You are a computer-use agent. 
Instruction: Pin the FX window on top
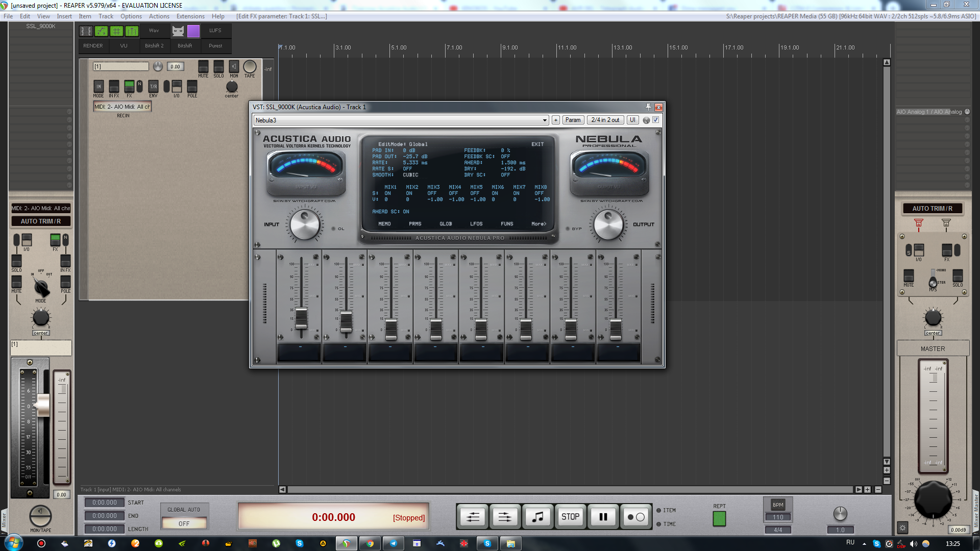point(648,107)
